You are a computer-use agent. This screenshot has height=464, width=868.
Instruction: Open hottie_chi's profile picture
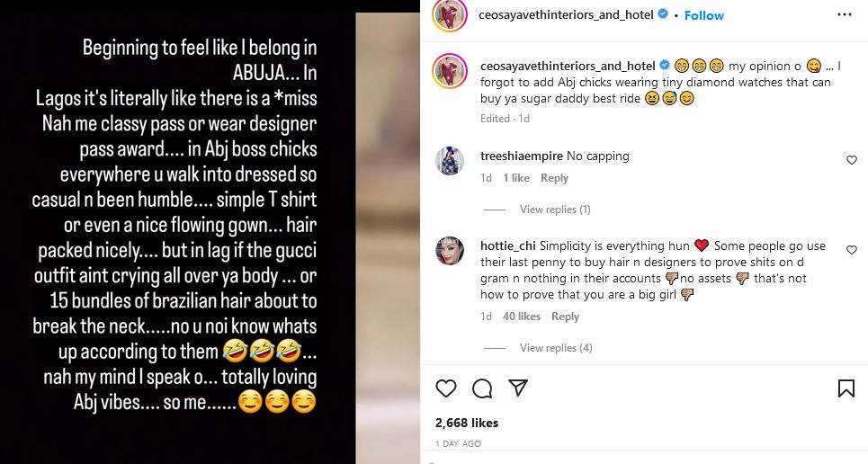450,252
